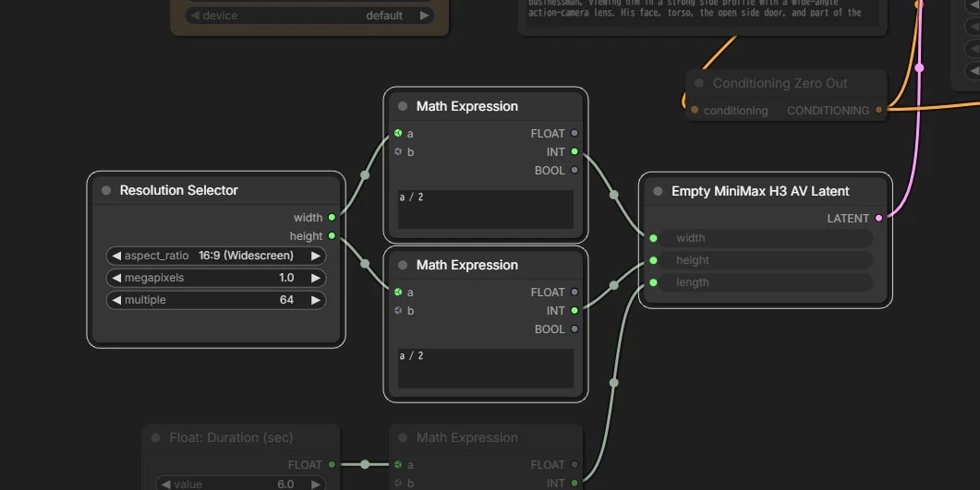
Task: Increase megapixels with its right arrow
Action: pyautogui.click(x=316, y=278)
